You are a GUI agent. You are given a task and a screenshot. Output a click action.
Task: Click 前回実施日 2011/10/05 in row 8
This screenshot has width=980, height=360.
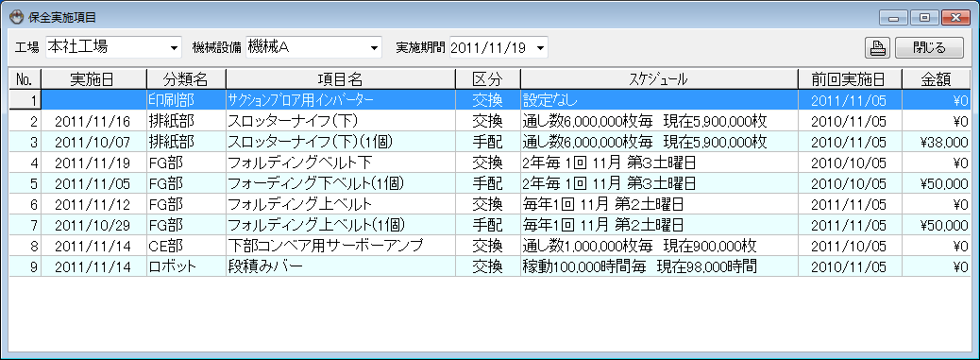850,246
